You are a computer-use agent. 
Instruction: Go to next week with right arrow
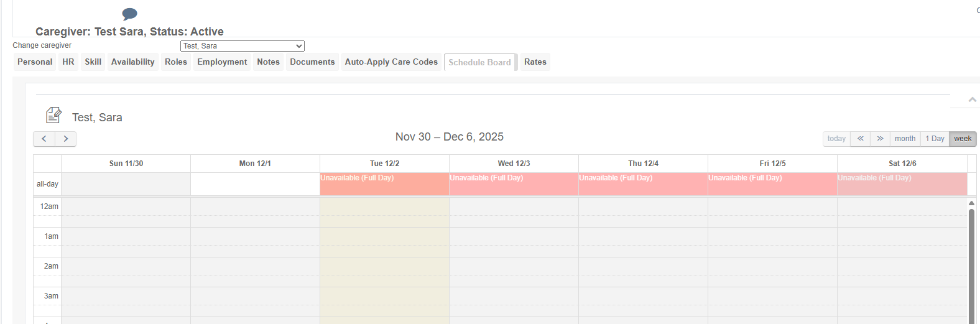click(66, 139)
